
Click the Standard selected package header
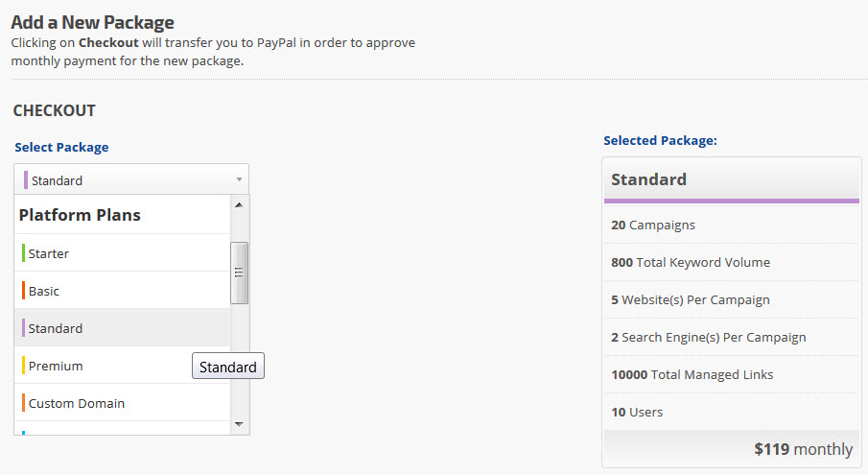[649, 179]
